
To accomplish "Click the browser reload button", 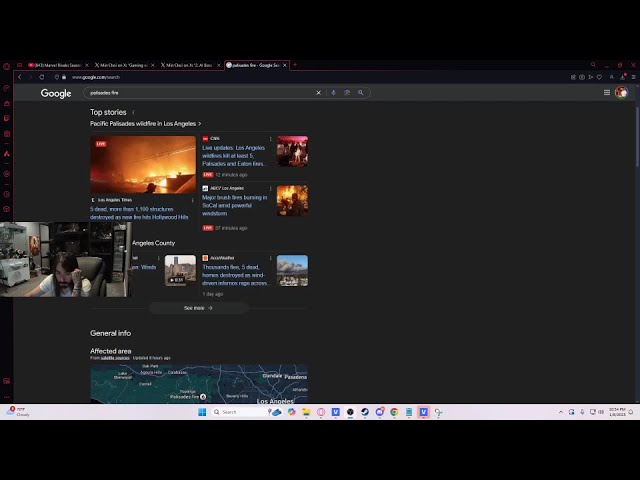I will pos(42,77).
